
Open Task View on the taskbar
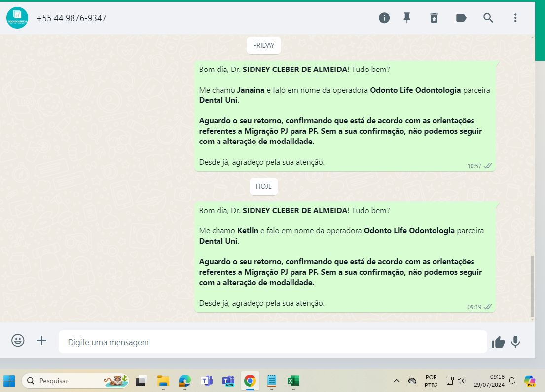point(141,381)
